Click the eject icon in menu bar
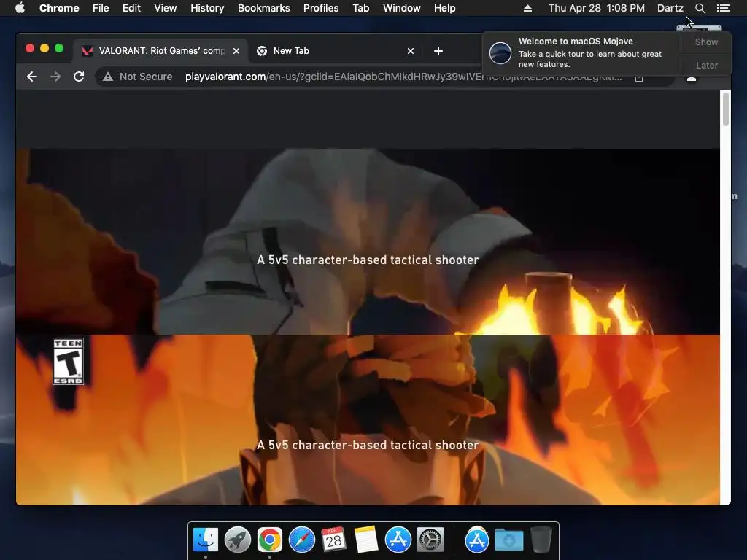Image resolution: width=747 pixels, height=560 pixels. pyautogui.click(x=528, y=8)
